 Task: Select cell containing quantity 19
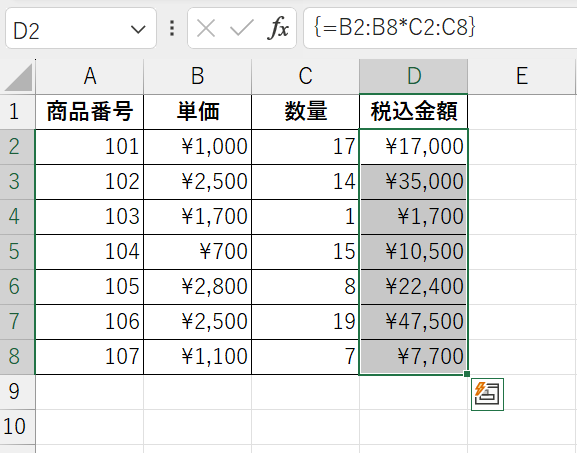305,321
